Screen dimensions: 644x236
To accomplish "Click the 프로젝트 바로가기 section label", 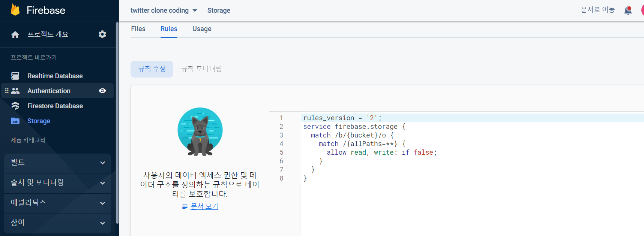I will pos(34,58).
